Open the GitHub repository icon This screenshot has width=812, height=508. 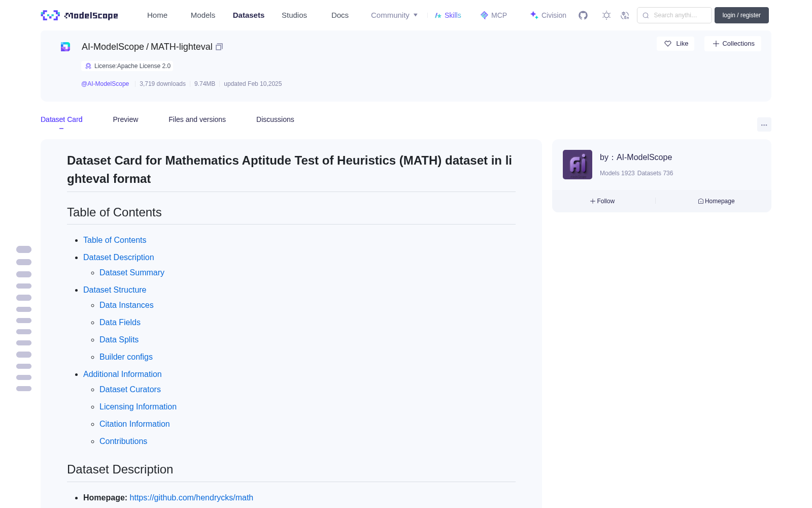pyautogui.click(x=583, y=15)
